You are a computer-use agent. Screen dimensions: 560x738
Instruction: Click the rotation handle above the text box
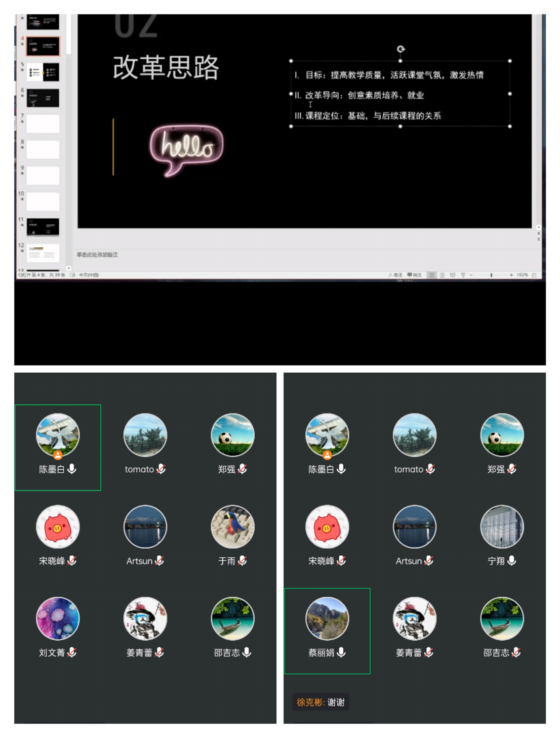point(401,49)
